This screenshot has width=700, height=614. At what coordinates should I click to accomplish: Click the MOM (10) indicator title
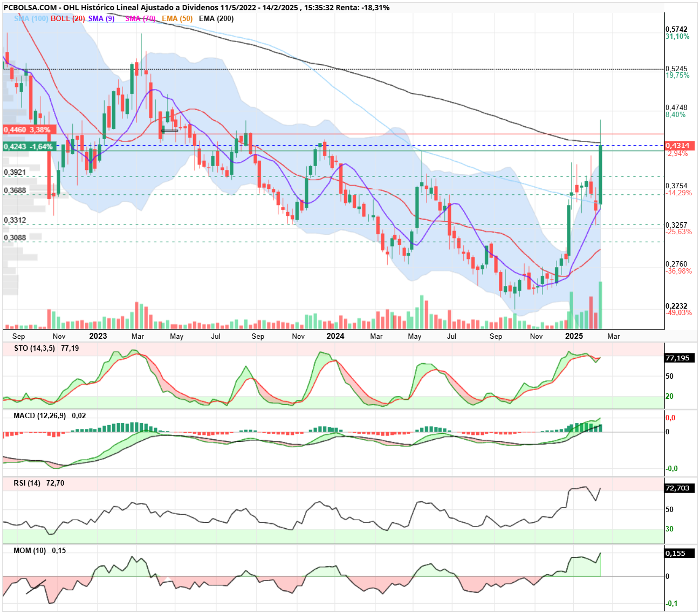click(x=30, y=550)
